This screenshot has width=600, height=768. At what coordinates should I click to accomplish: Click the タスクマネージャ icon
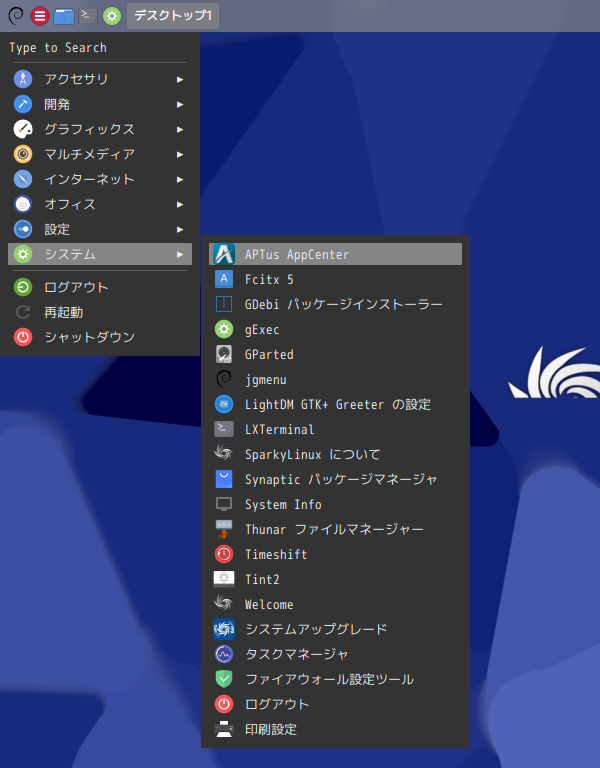click(224, 654)
